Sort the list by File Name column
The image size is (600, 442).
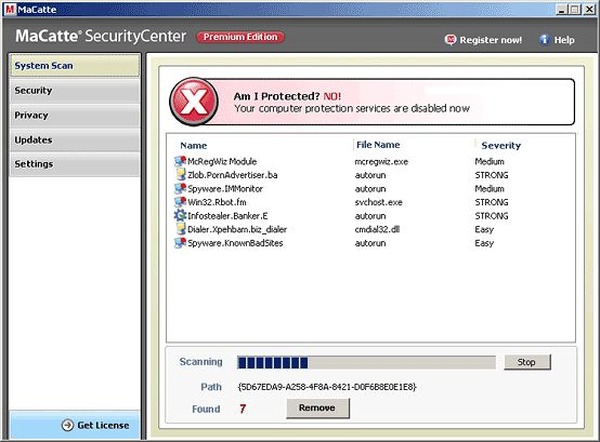378,145
